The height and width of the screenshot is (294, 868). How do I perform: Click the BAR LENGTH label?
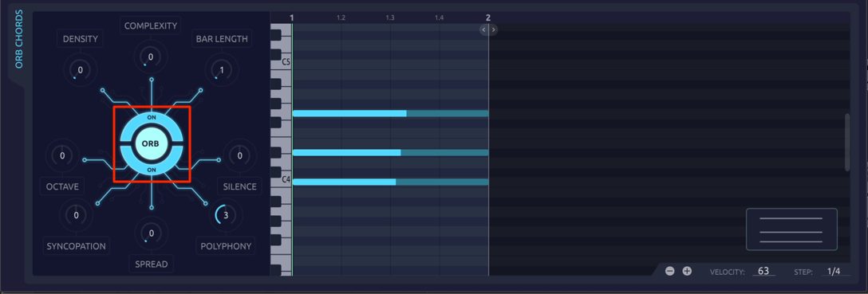coord(222,39)
